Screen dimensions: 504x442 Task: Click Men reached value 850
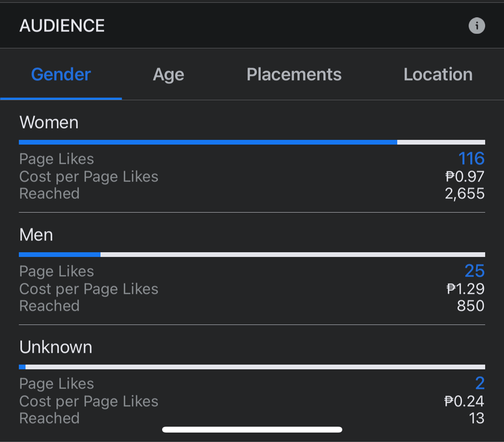[x=470, y=306]
